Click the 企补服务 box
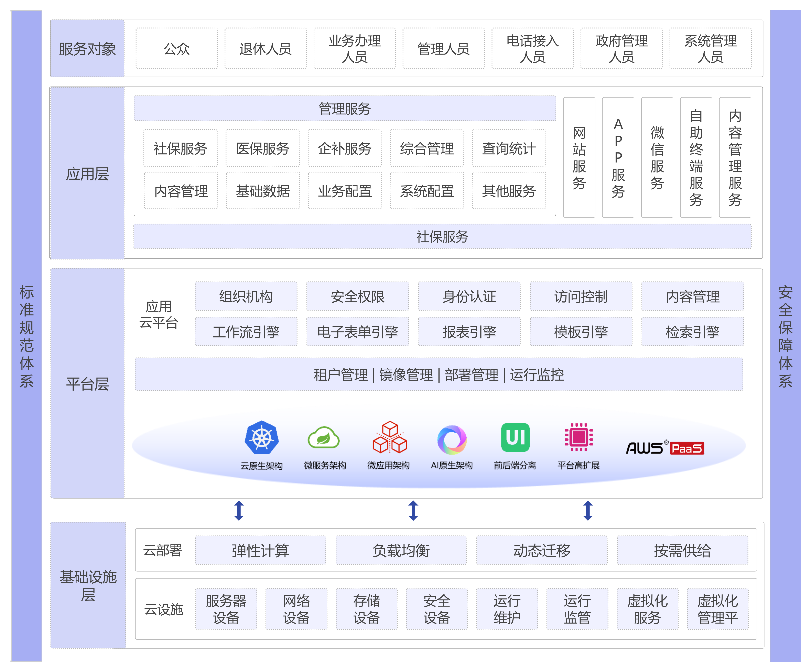811x672 pixels. click(x=345, y=148)
